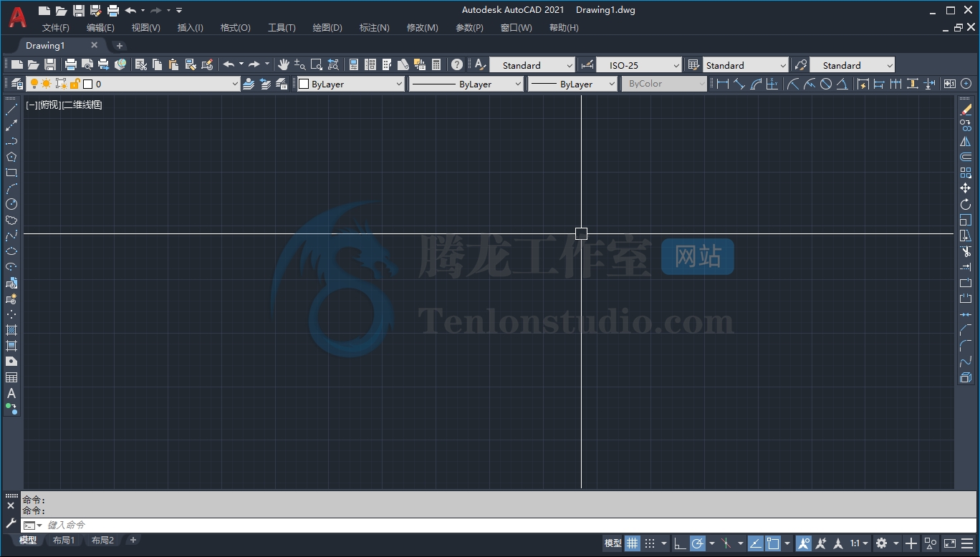
Task: Click the 模型 button in status bar
Action: point(613,543)
